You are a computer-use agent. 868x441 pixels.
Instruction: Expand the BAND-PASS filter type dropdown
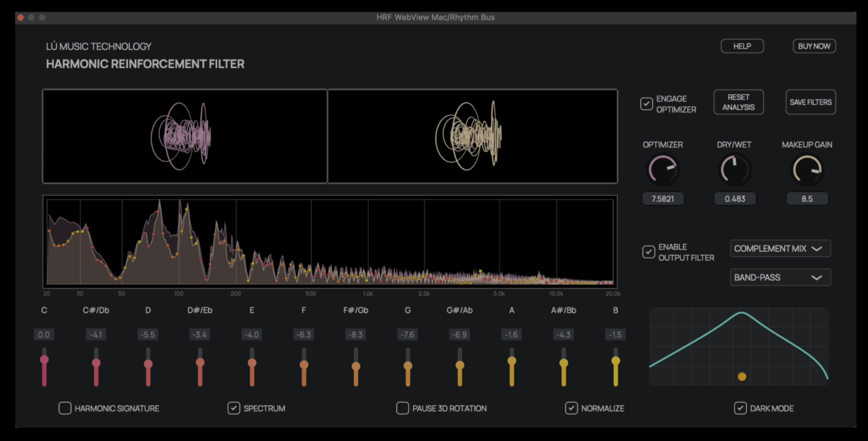(x=780, y=277)
